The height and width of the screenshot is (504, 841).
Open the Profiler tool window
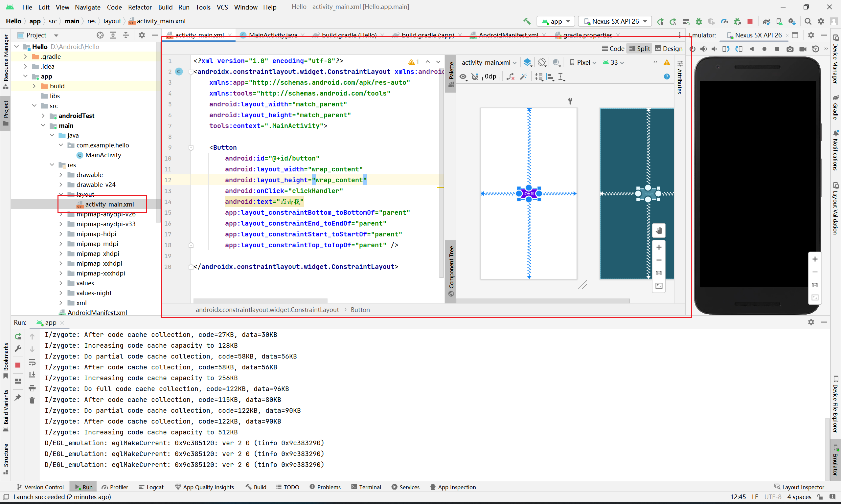(115, 487)
